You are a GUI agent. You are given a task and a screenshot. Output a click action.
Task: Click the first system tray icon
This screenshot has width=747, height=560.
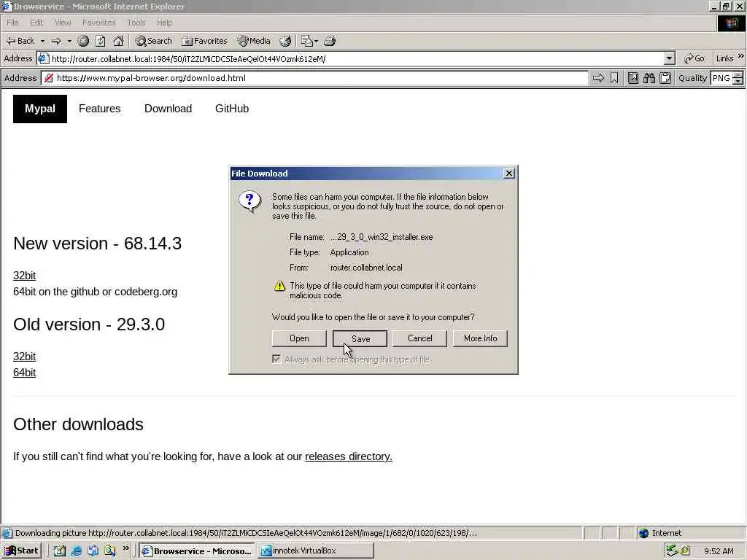click(672, 551)
